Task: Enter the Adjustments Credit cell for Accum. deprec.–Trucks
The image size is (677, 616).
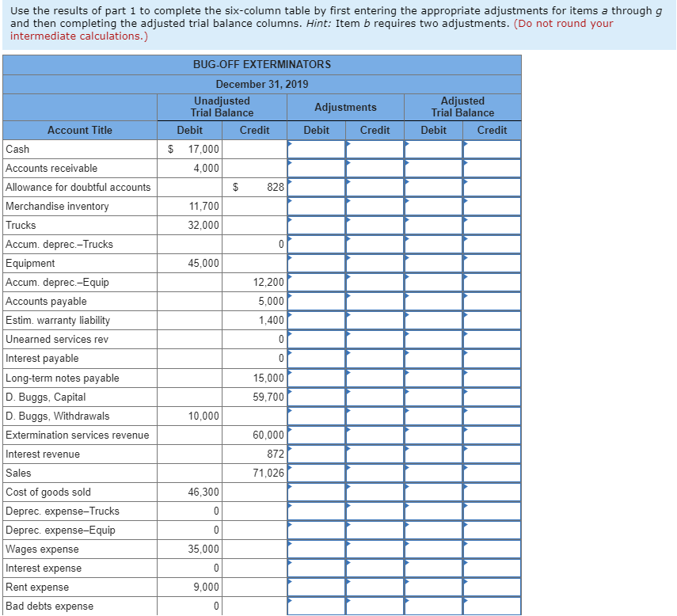Action: click(375, 244)
